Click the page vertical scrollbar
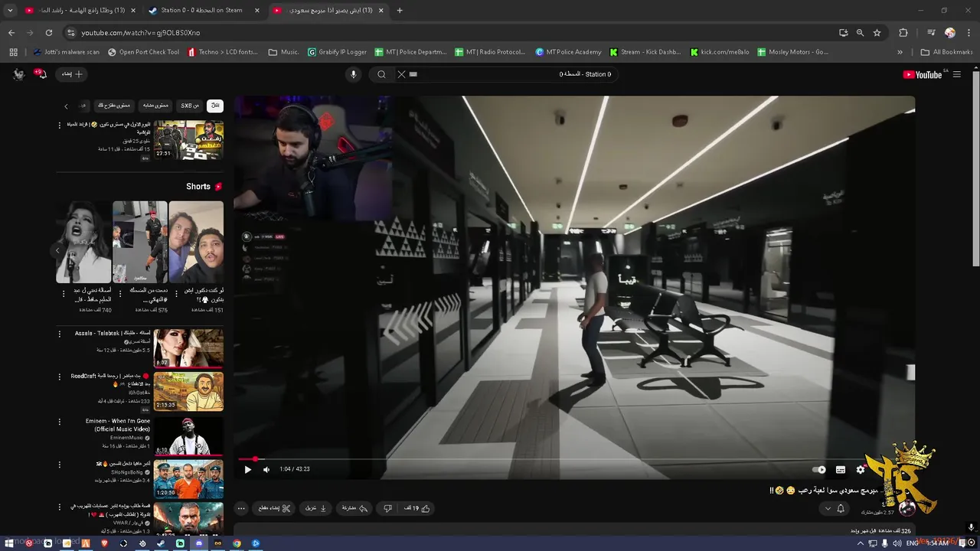The width and height of the screenshot is (980, 551). (x=975, y=168)
